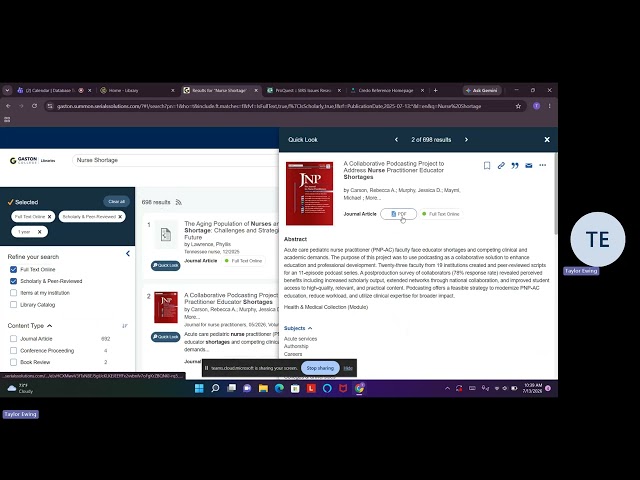Remove the 1 year filter chip
Image resolution: width=640 pixels, height=480 pixels.
[x=40, y=232]
